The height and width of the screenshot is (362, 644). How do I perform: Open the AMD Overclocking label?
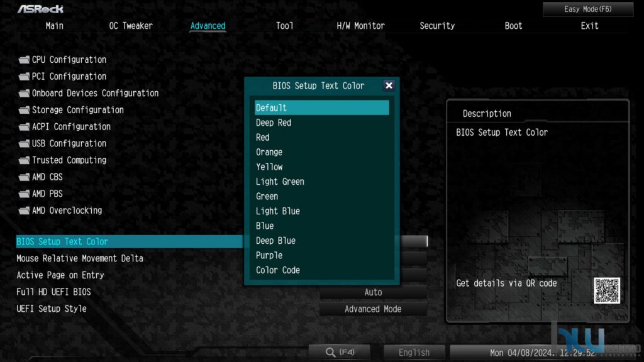coord(67,211)
